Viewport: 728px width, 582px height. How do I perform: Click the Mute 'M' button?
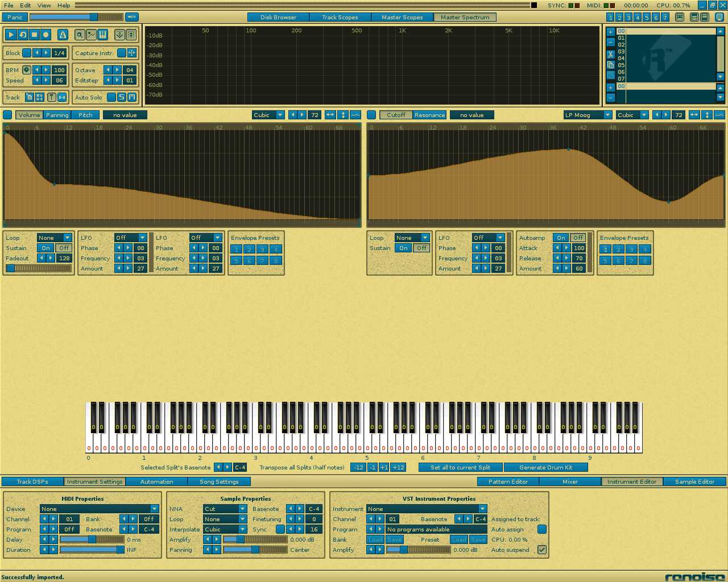(131, 97)
